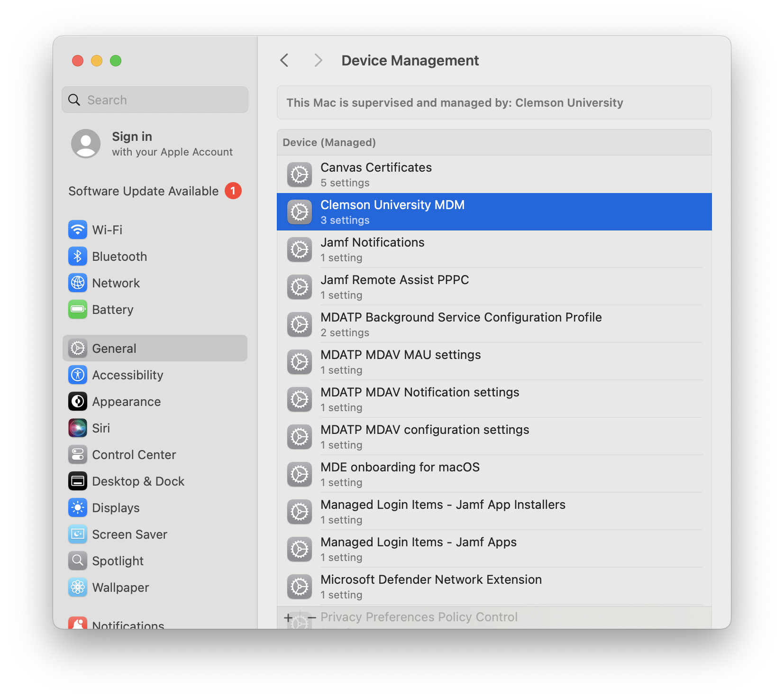This screenshot has width=784, height=699.
Task: Click the Jamf Remote Assist PPPC profile icon
Action: [x=300, y=287]
